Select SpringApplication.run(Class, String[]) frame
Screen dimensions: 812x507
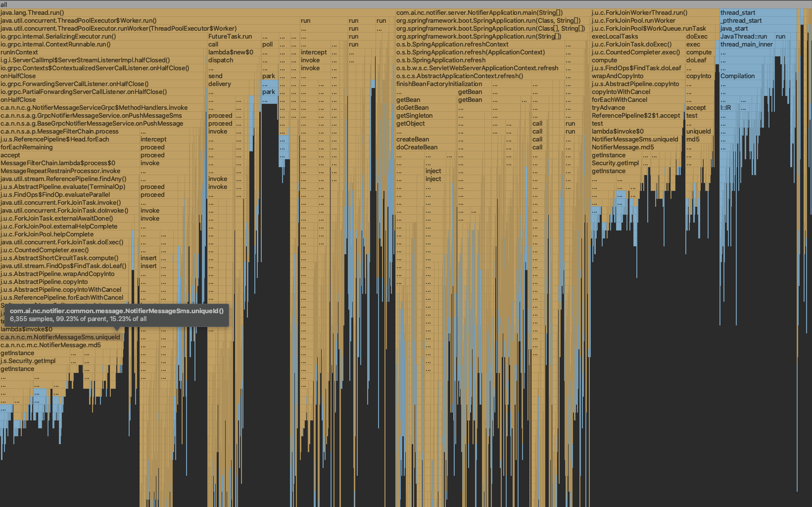[x=493, y=20]
